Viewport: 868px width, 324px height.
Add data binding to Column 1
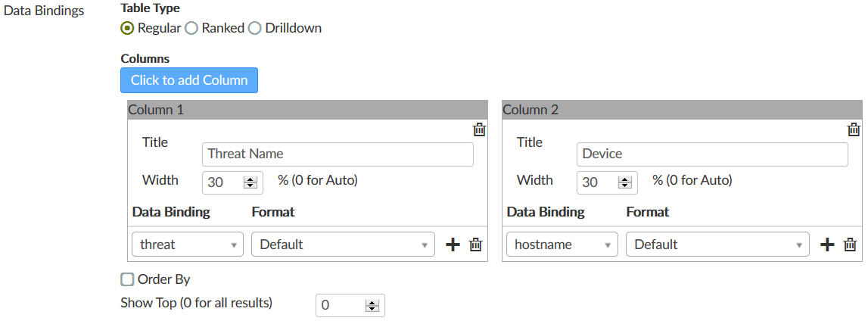(x=453, y=245)
